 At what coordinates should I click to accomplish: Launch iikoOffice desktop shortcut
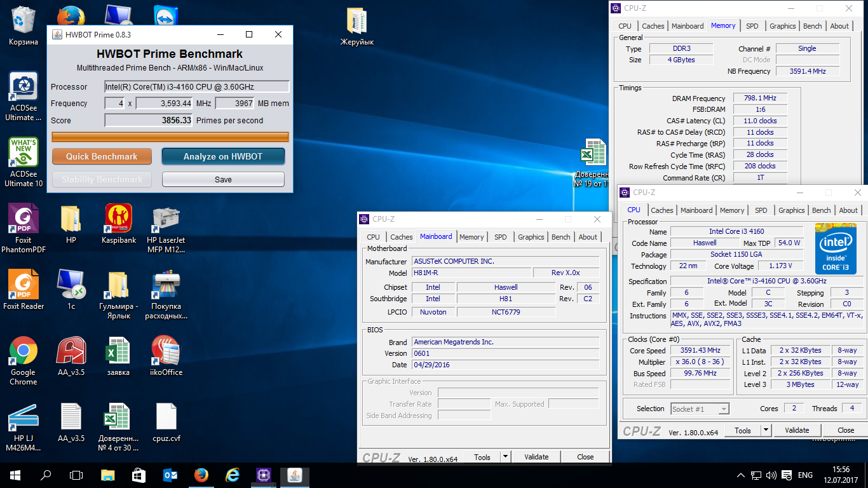click(166, 356)
